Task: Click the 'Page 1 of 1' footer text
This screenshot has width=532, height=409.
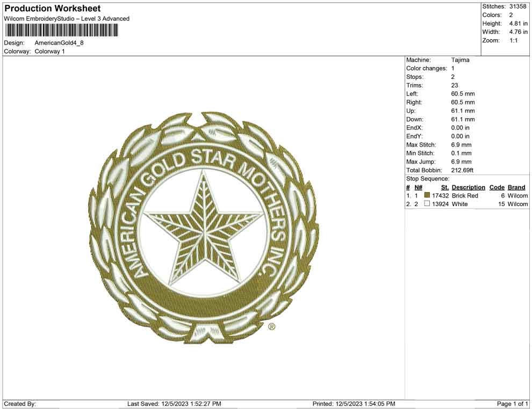Action: [x=512, y=404]
